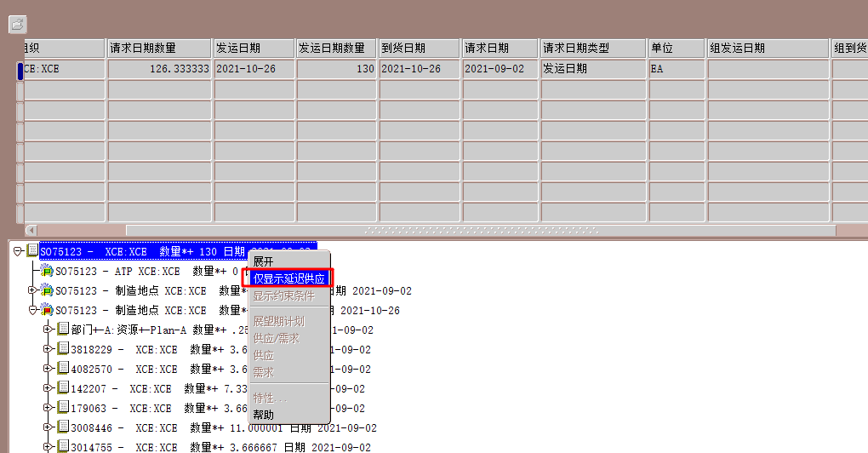Expand the 部门+-A 资源 Plan-A node
This screenshot has height=453, width=868.
(48, 330)
